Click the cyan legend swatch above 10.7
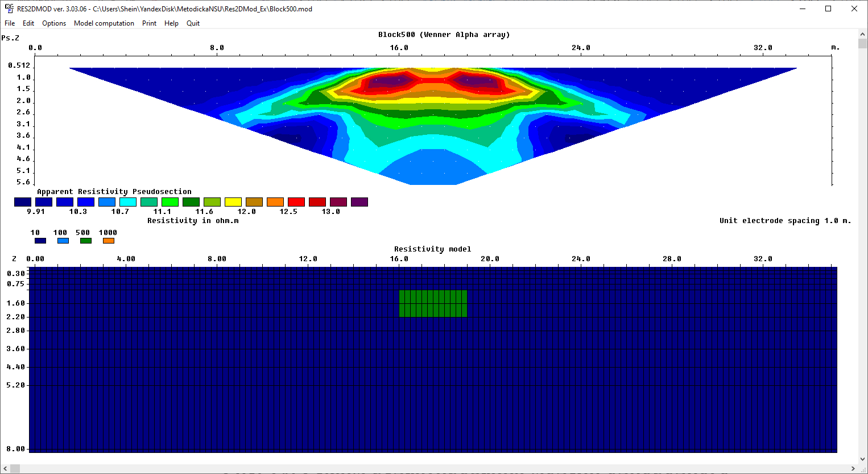The image size is (868, 474). pos(128,202)
